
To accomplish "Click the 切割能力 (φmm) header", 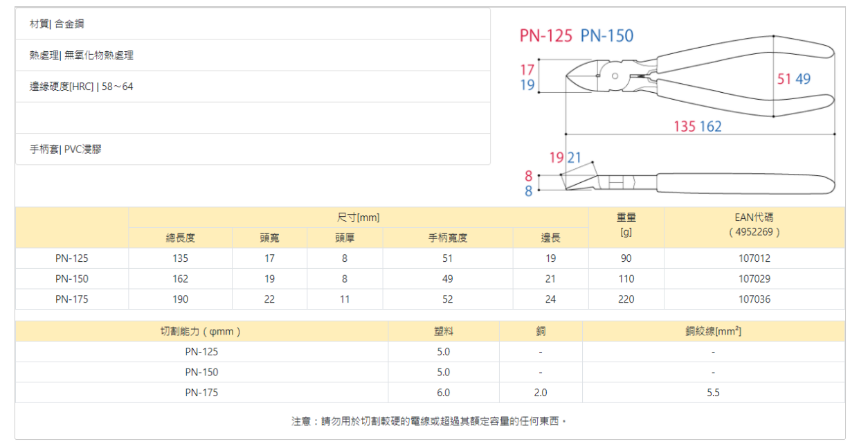I will 201,331.
